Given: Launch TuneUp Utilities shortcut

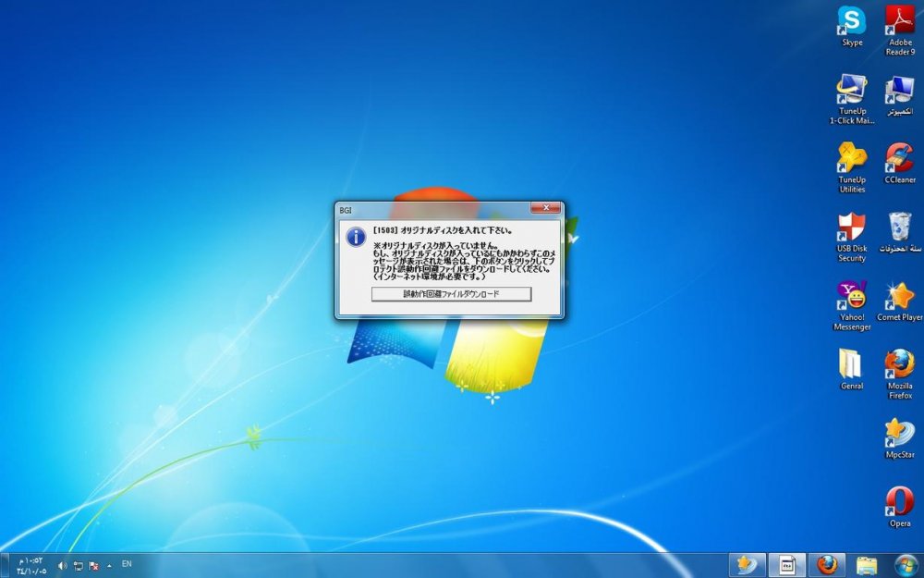Looking at the screenshot, I should [851, 159].
